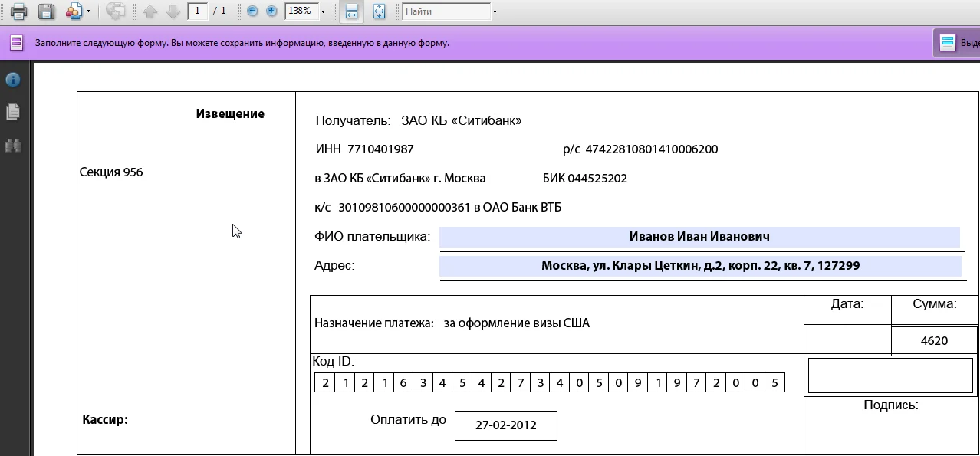Open the collaboration tool dropdown arrow

click(x=89, y=11)
